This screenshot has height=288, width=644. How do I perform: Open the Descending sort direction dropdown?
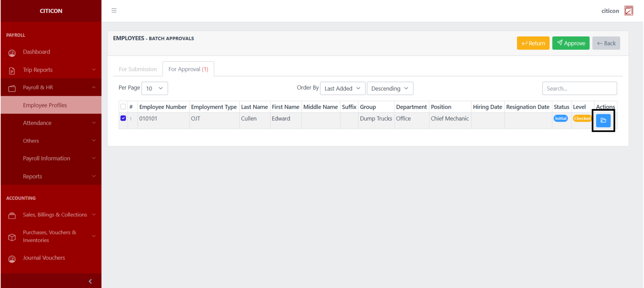click(390, 89)
